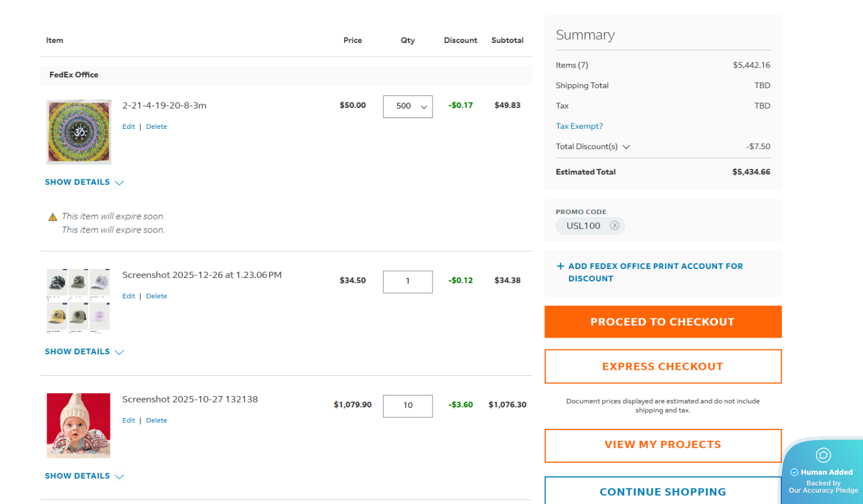The width and height of the screenshot is (863, 504).
Task: Select the baby photo thumbnail
Action: (79, 425)
